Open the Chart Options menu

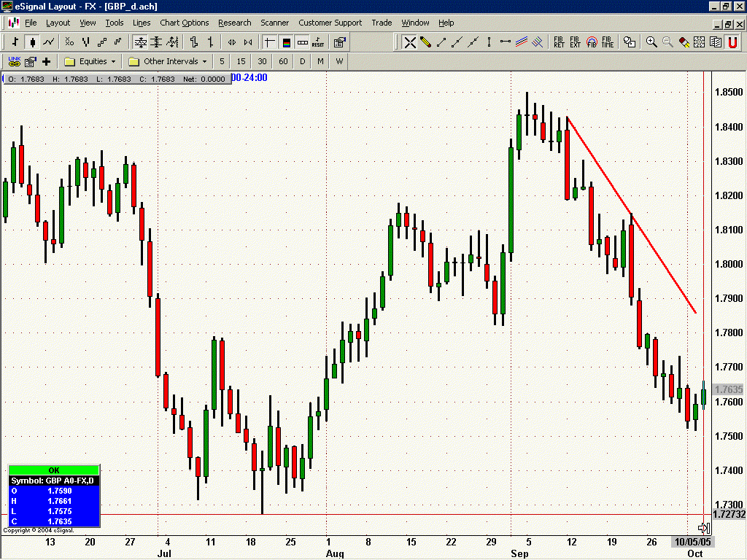point(185,23)
